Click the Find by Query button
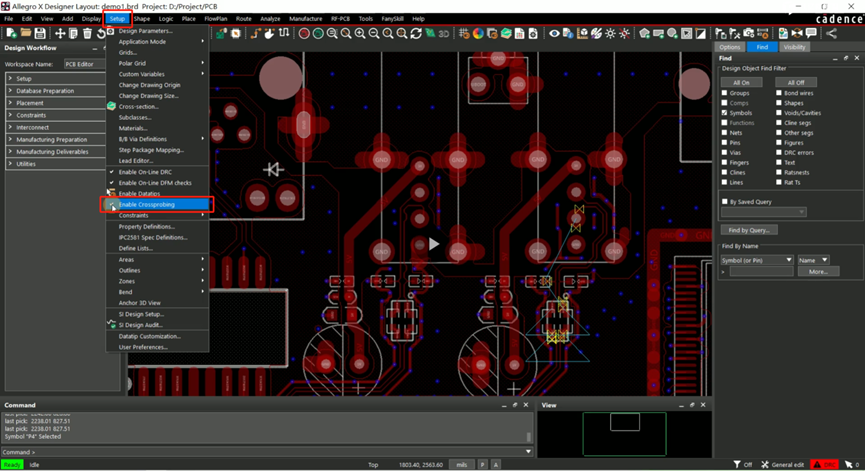Screen dimensions: 865x471 point(749,230)
